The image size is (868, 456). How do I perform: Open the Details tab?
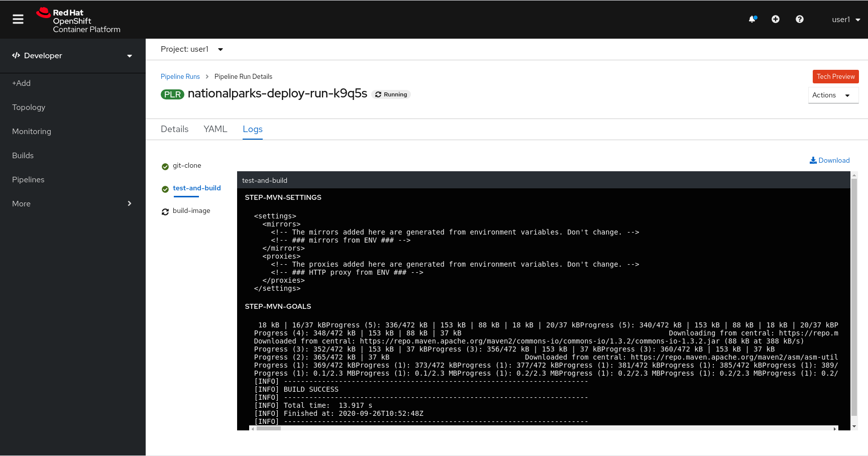174,129
